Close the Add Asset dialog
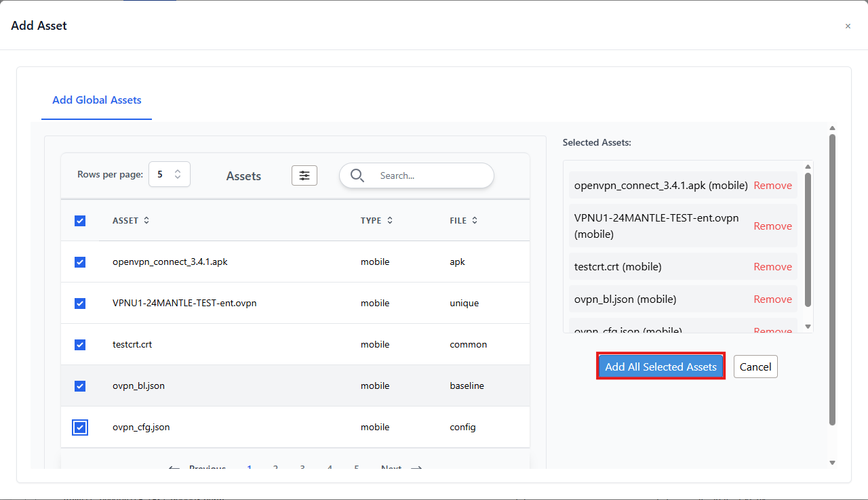Image resolution: width=868 pixels, height=500 pixels. click(x=848, y=26)
